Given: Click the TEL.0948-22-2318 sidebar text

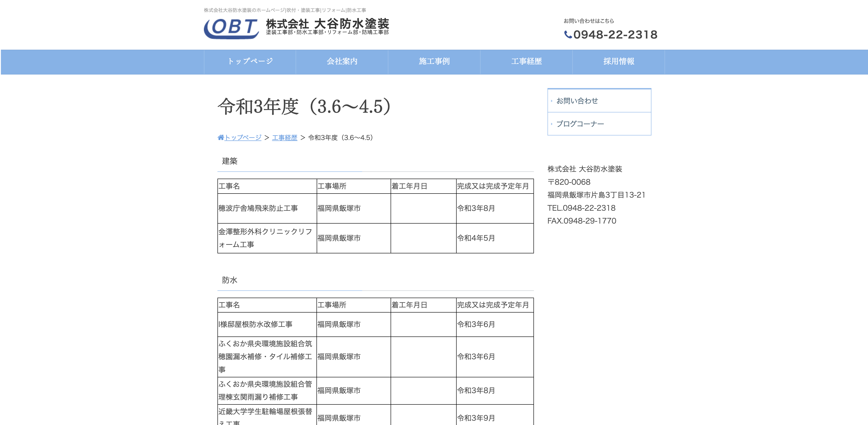Looking at the screenshot, I should click(x=581, y=208).
